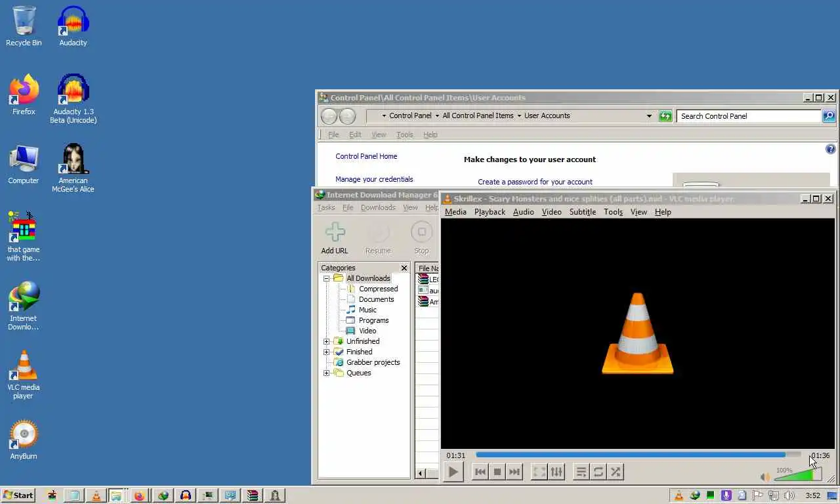Click the VLC play button
The width and height of the screenshot is (840, 504).
[x=453, y=472]
